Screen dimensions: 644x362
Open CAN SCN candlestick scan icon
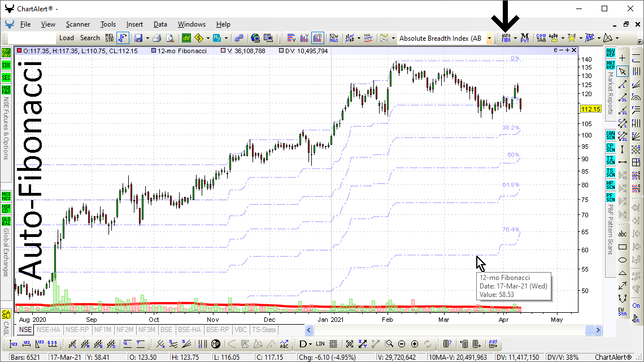click(x=610, y=135)
